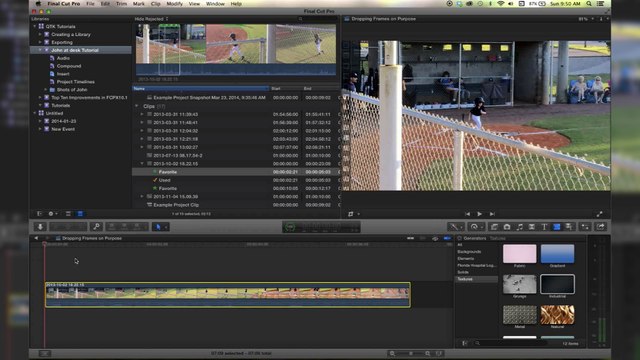Open Hide Rejected filter dropdown

tap(151, 19)
